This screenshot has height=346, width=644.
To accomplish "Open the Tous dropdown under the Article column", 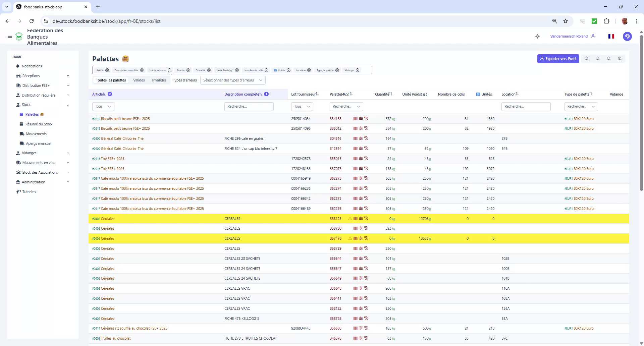I will tap(103, 106).
